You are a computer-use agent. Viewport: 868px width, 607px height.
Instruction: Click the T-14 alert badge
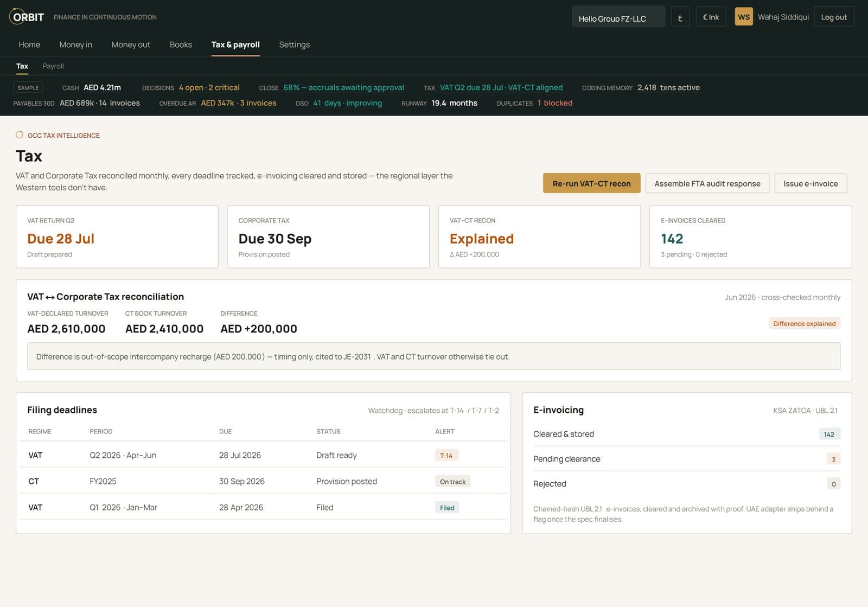(446, 455)
